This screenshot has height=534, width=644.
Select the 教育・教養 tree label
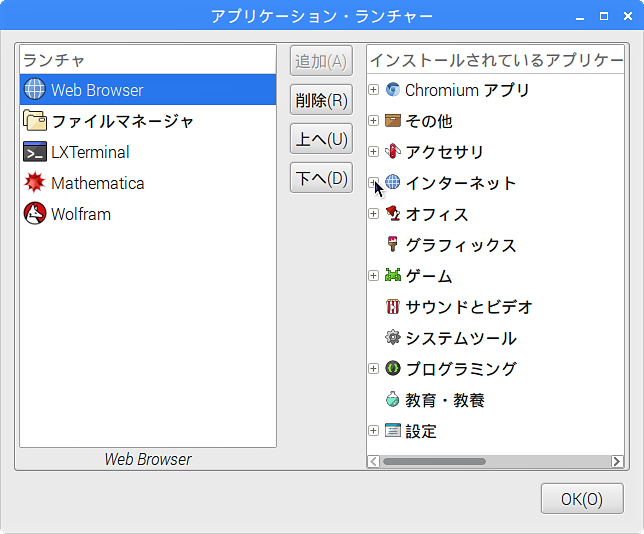pyautogui.click(x=445, y=400)
